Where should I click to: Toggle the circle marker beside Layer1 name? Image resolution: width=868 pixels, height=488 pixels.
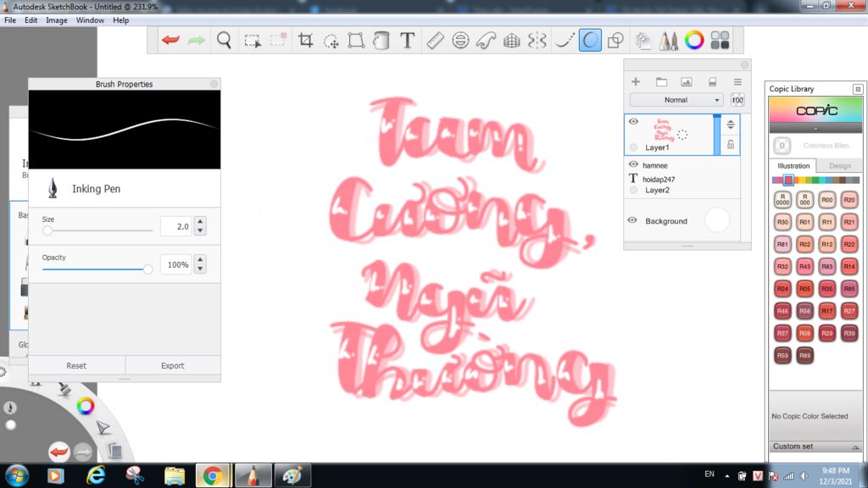(x=633, y=147)
